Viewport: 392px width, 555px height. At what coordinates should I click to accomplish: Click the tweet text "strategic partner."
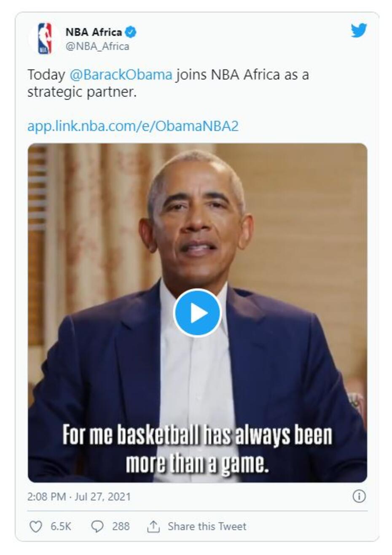(x=82, y=92)
